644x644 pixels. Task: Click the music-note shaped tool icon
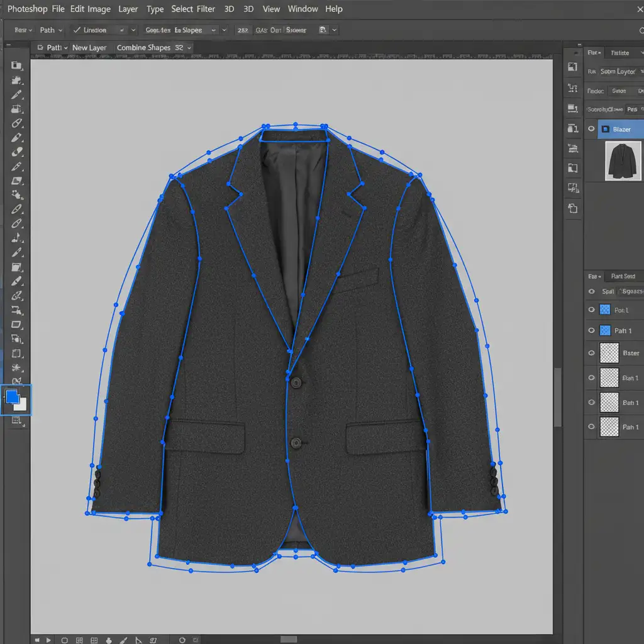[x=17, y=238]
